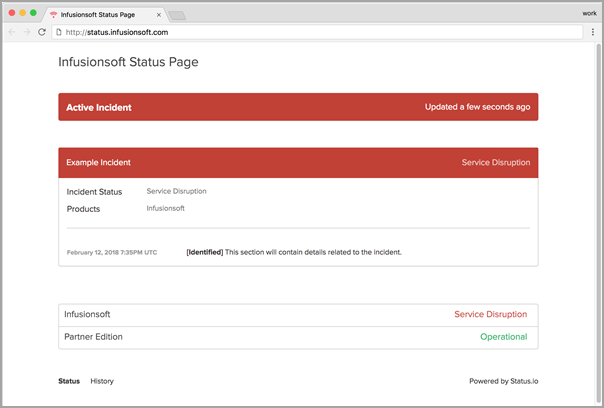Open the Status footer link
Image resolution: width=604 pixels, height=408 pixels.
(69, 381)
